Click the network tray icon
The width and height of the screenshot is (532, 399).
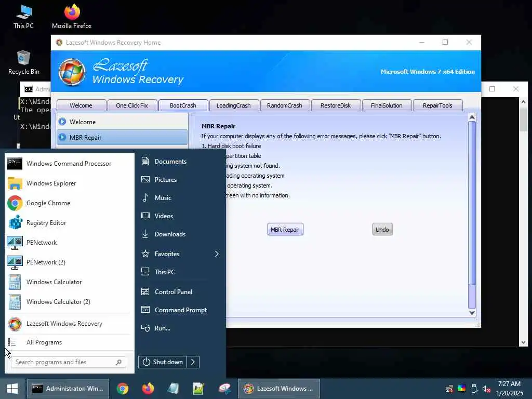(449, 389)
